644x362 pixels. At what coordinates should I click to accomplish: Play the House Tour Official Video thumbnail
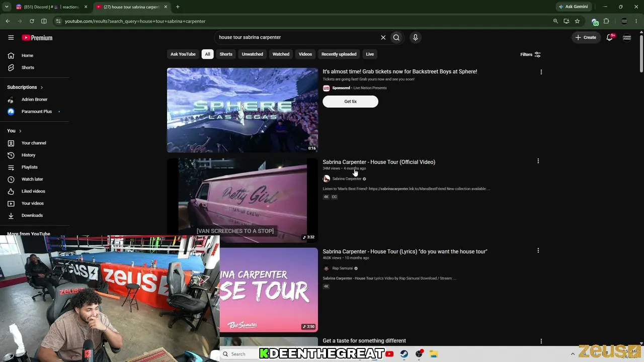click(243, 200)
